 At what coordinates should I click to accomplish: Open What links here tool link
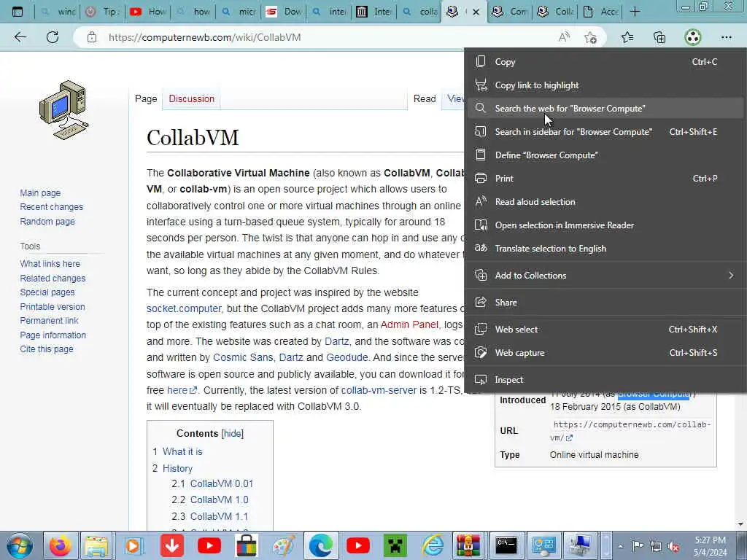[x=50, y=264]
